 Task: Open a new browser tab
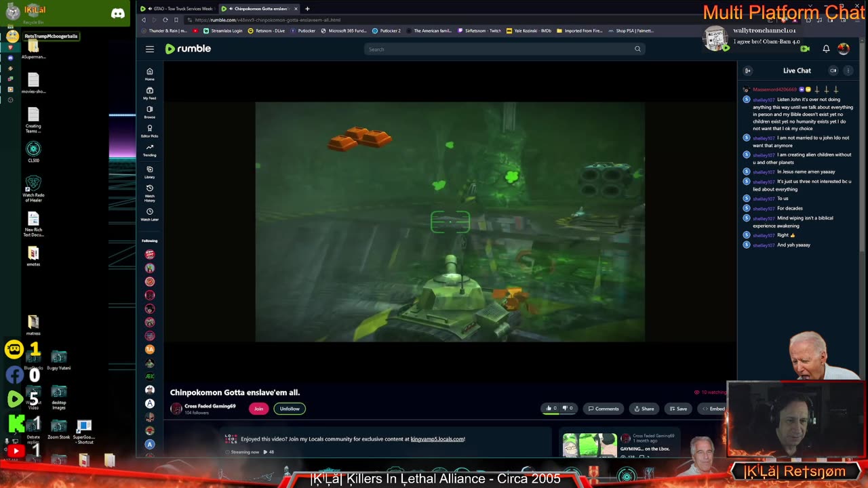[x=307, y=9]
